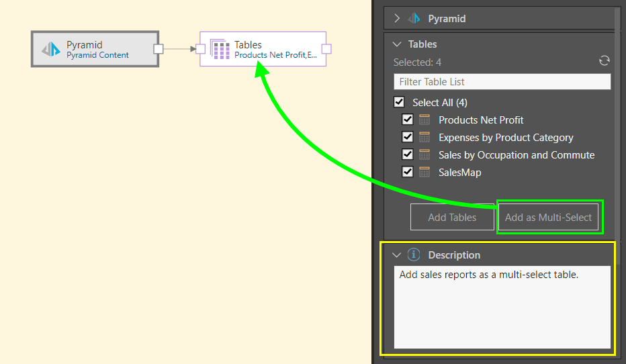
Task: Click the Pyramid panel header logo icon
Action: click(414, 19)
